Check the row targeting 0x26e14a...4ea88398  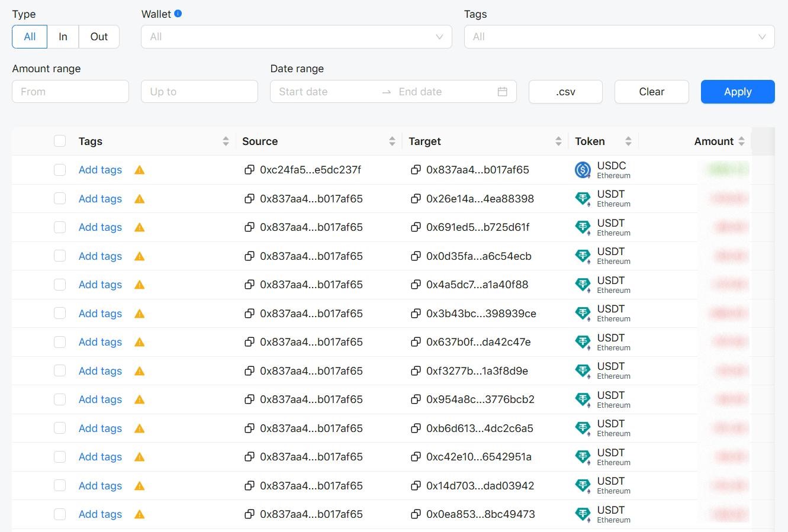[60, 199]
